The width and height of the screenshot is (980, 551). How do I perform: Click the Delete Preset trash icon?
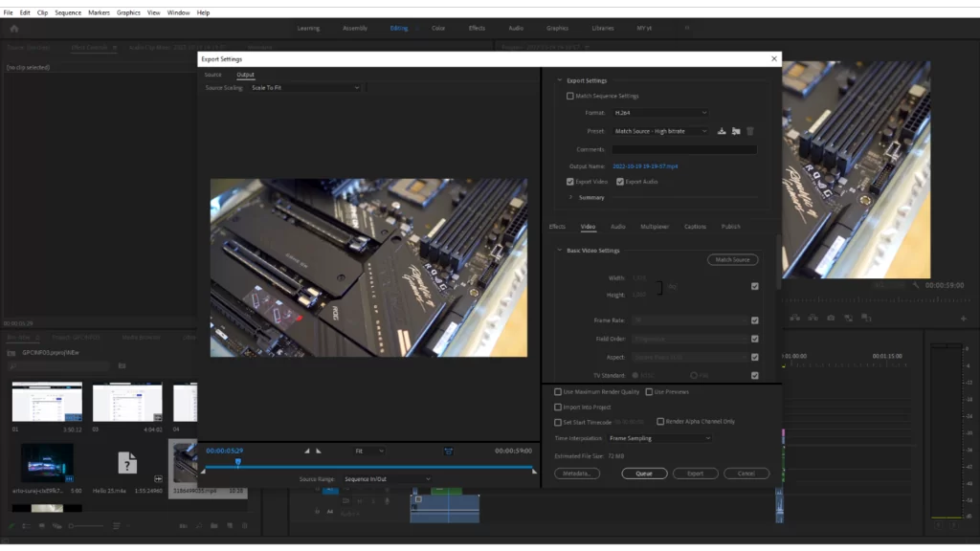pyautogui.click(x=750, y=131)
